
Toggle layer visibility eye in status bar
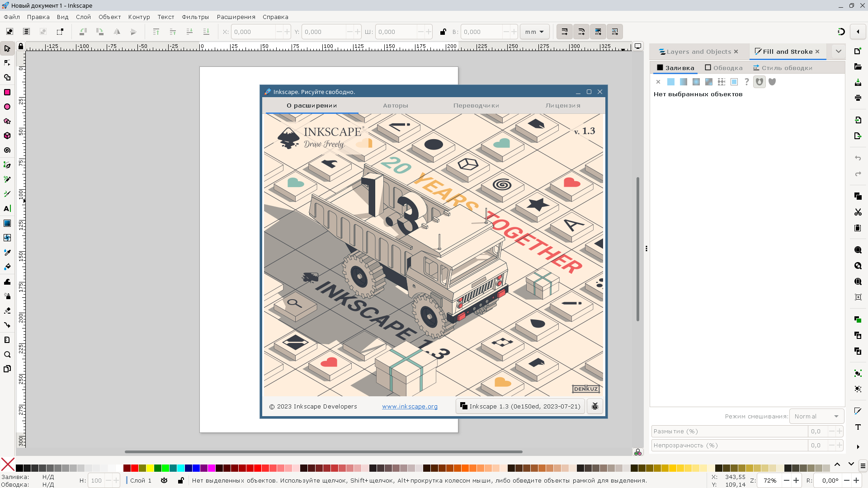164,480
